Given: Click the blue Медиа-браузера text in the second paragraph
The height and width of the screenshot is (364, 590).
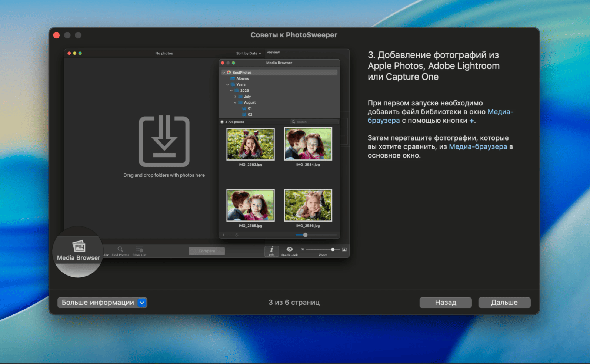Looking at the screenshot, I should tap(478, 147).
